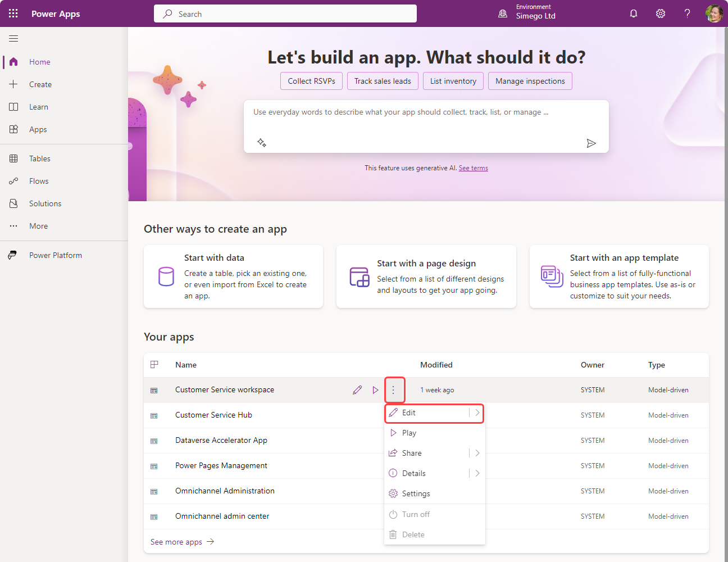Sort by the Name column header
Screen dimensions: 728x562
[186, 365]
